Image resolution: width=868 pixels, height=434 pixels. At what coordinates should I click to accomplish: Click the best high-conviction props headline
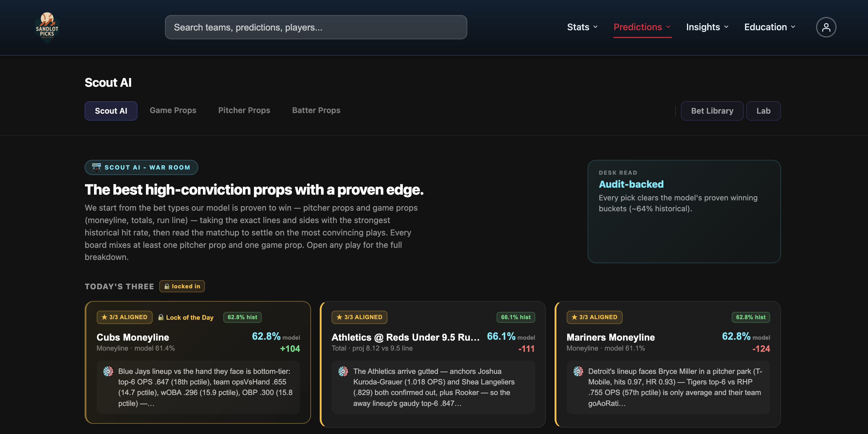coord(254,190)
